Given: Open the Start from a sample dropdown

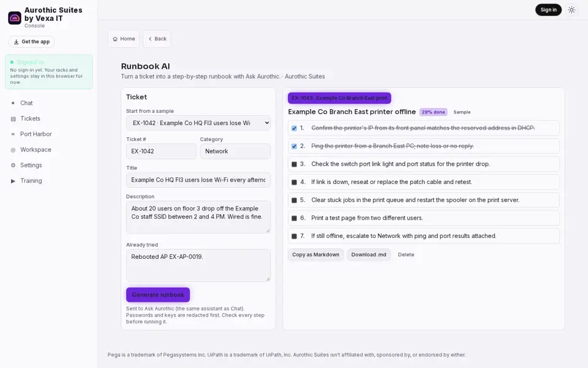Looking at the screenshot, I should pos(198,123).
